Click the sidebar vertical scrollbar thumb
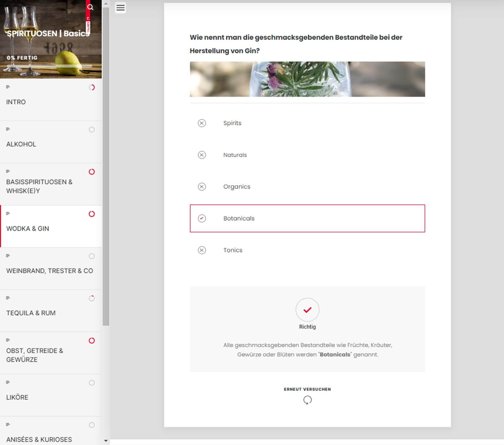The image size is (504, 445). [x=106, y=167]
